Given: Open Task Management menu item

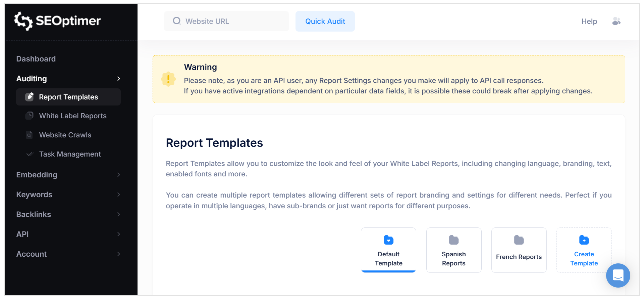Looking at the screenshot, I should (70, 154).
